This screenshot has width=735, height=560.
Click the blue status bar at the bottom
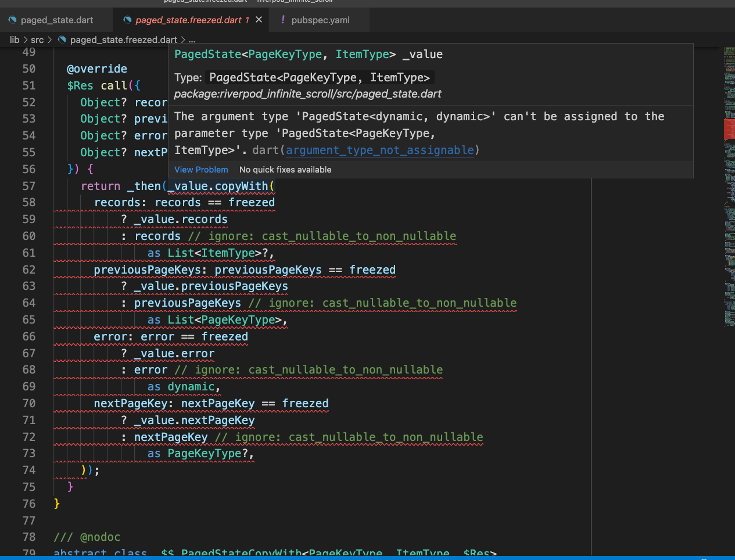(367, 557)
